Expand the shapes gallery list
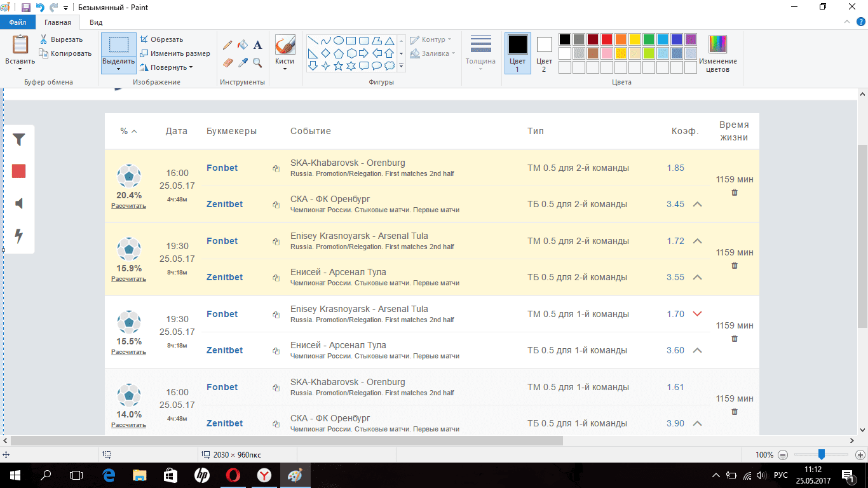868x488 pixels. tap(401, 65)
